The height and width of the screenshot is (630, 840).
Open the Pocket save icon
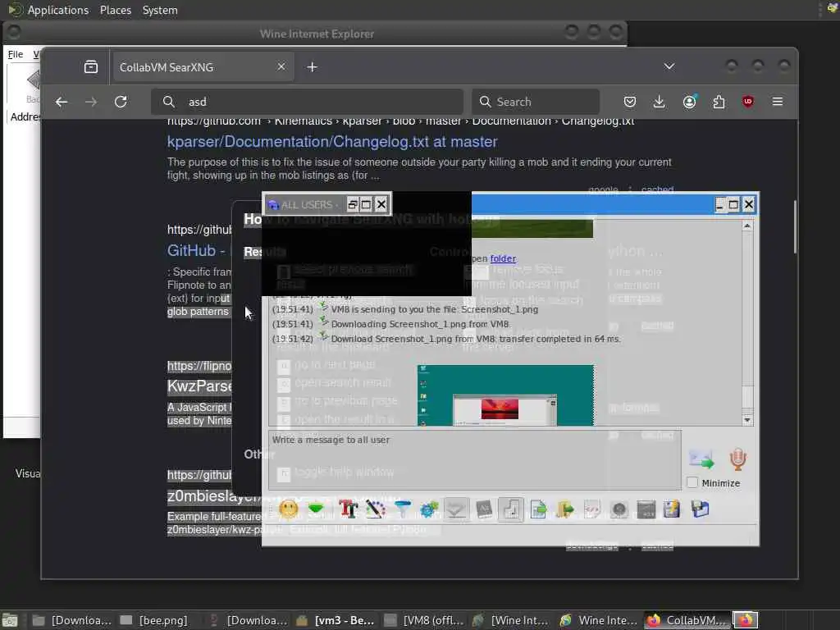point(630,102)
